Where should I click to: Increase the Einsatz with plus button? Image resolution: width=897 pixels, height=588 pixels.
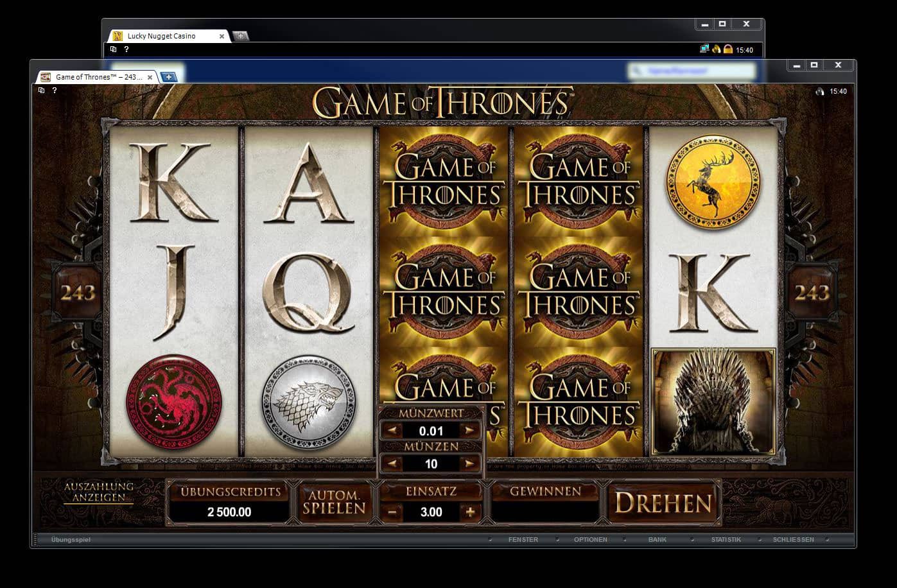pos(470,512)
